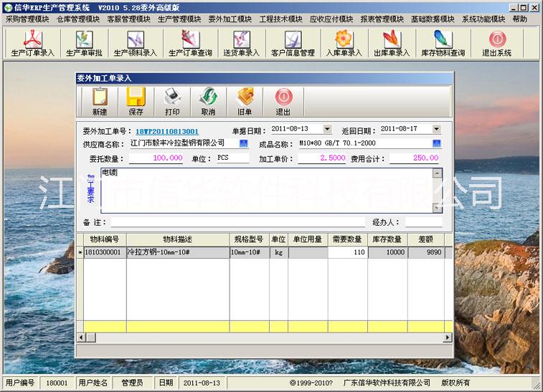Click the 差额 column header
The height and width of the screenshot is (392, 543).
426,239
